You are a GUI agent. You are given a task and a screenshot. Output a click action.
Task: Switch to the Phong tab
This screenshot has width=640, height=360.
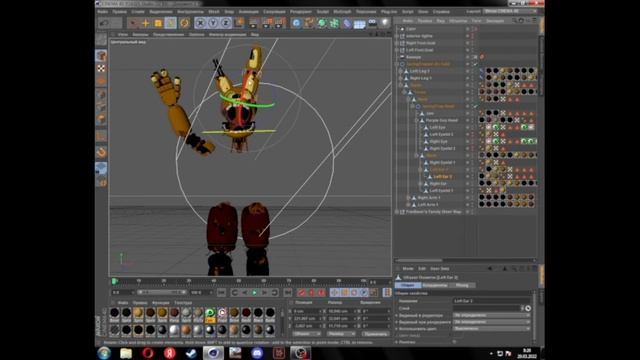coord(462,285)
